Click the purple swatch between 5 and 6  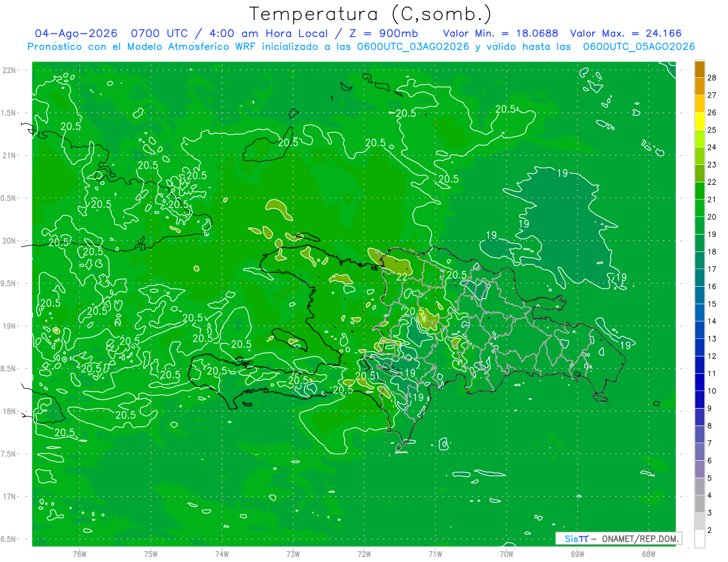point(699,470)
